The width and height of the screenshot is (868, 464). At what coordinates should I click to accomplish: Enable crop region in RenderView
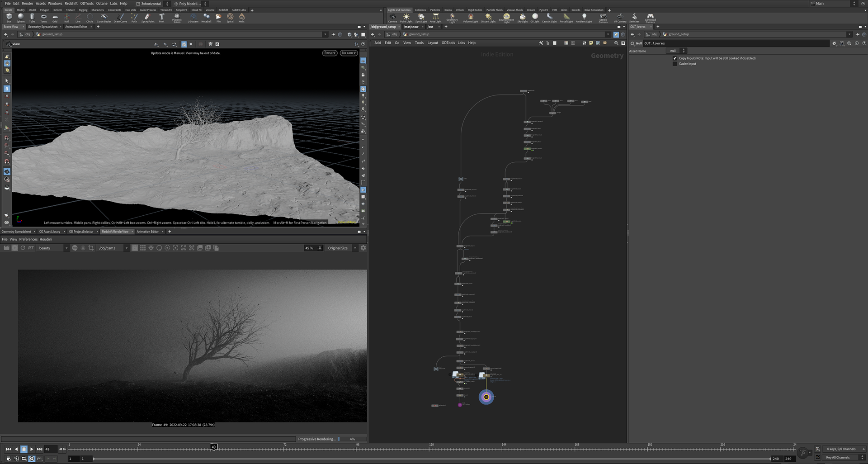tap(91, 248)
